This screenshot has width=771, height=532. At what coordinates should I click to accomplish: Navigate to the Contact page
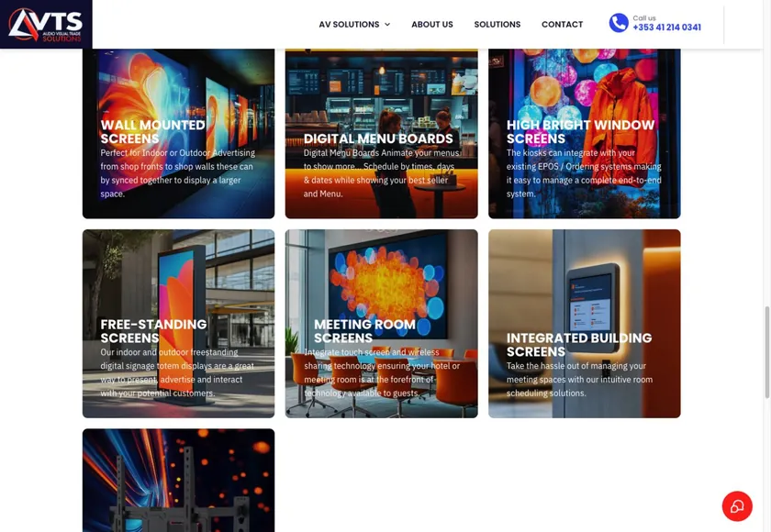coord(562,24)
